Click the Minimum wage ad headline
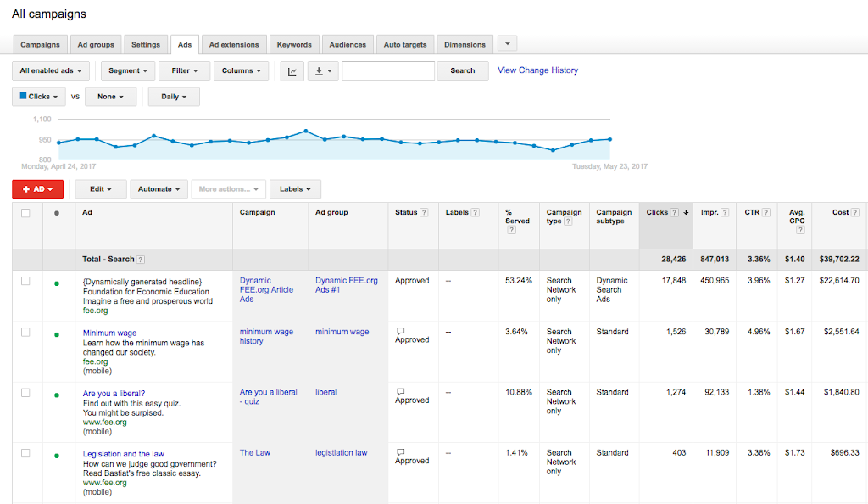 pos(109,333)
